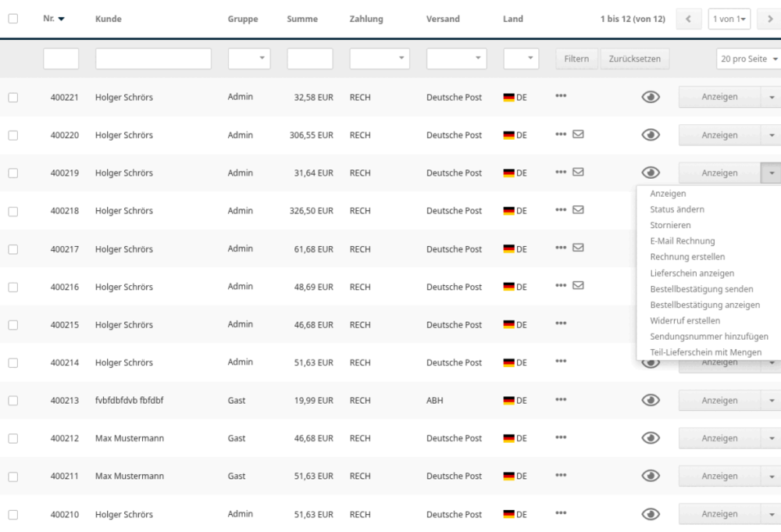Open the '1 von 1' page selector
This screenshot has height=532, width=781.
pos(729,19)
